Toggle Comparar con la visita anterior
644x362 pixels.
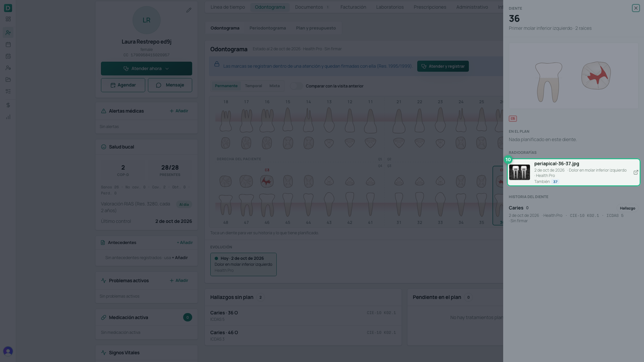click(296, 86)
